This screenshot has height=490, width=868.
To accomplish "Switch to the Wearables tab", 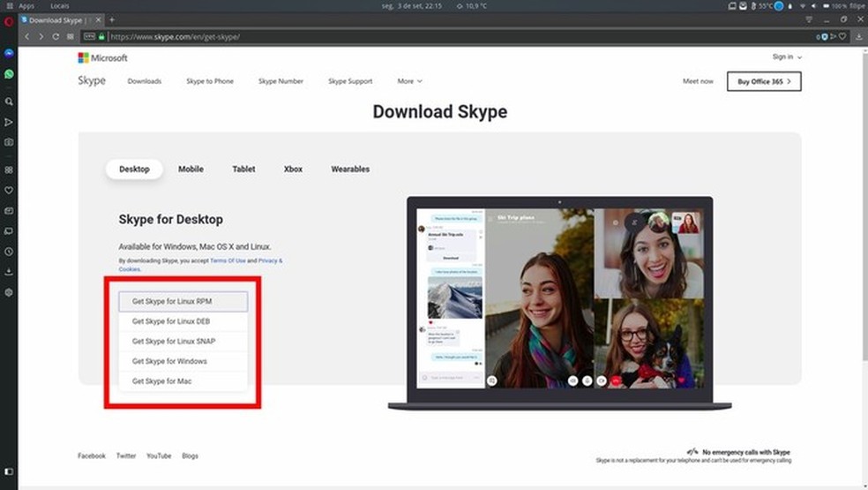I will pos(350,169).
